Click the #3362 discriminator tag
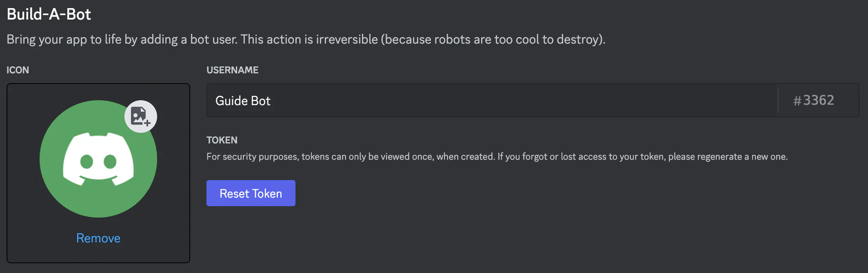This screenshot has width=868, height=273. tap(814, 101)
